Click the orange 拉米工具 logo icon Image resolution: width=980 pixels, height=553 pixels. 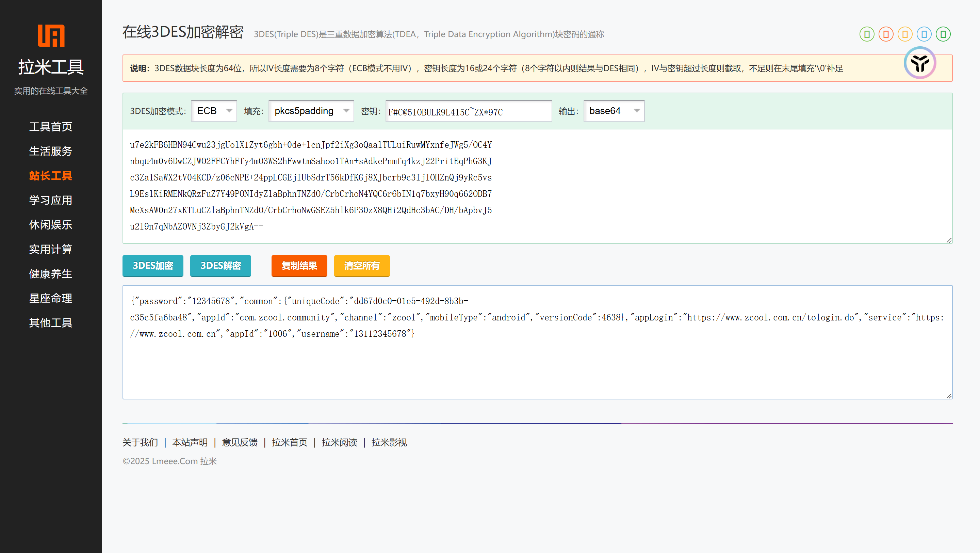point(51,36)
